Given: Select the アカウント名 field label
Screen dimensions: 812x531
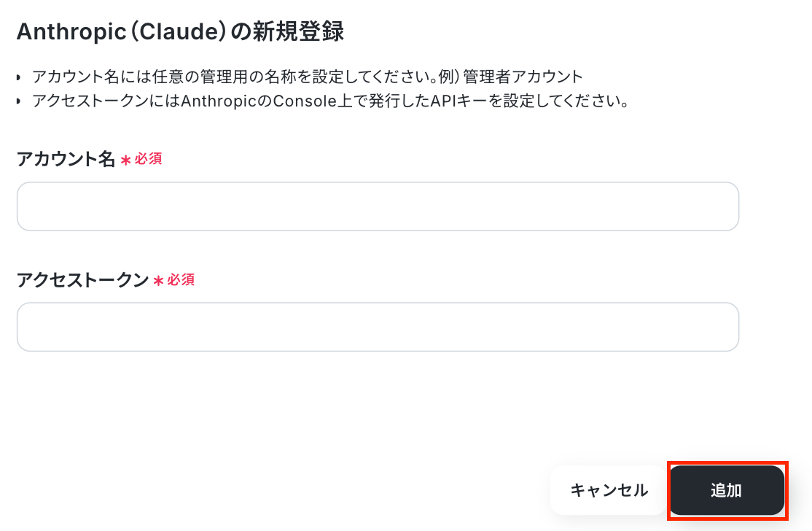Looking at the screenshot, I should tap(66, 160).
